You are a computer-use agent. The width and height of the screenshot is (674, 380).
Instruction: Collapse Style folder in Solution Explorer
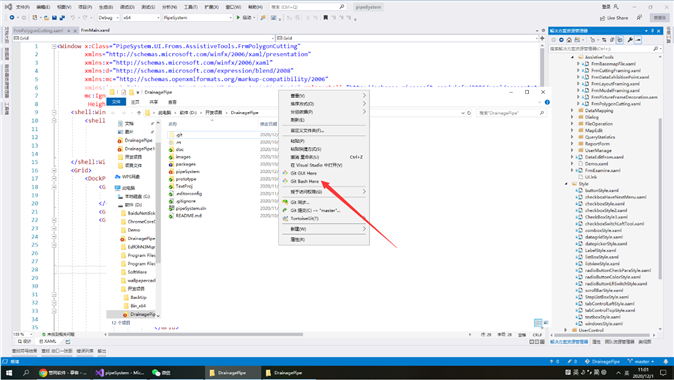coord(566,184)
